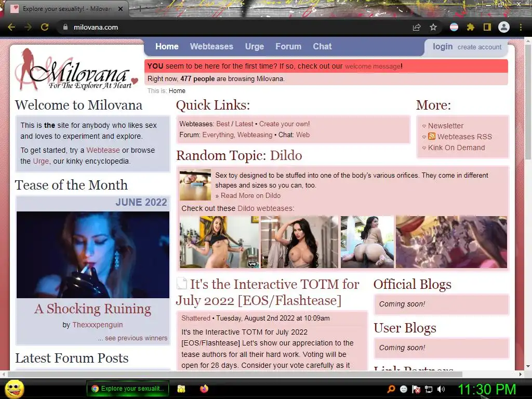Click the round white tray icon next to the magnifier

pos(404,389)
